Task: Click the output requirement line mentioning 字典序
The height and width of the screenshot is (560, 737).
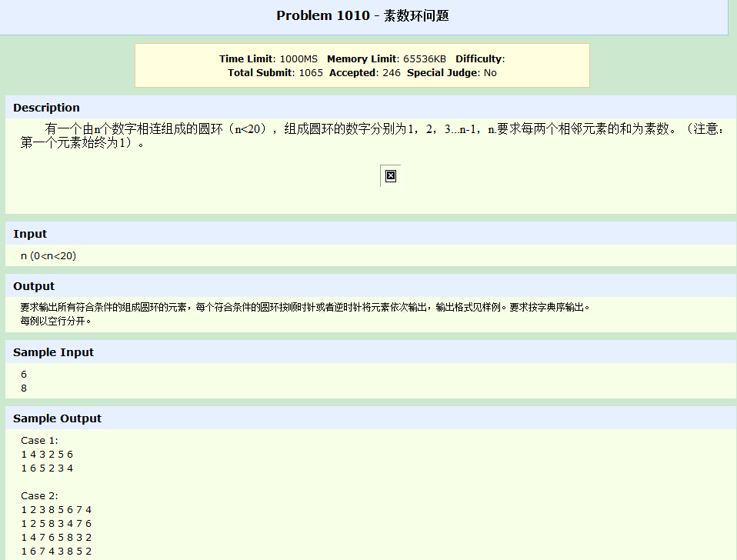Action: point(305,307)
